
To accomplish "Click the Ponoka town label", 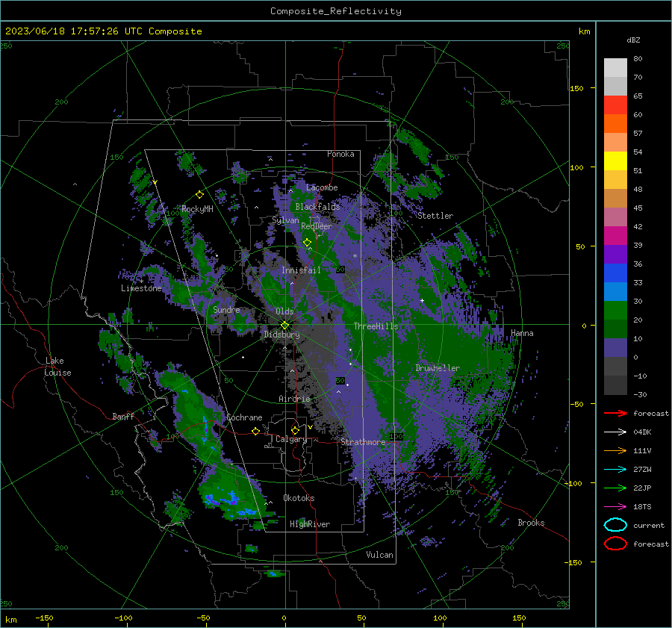I will [x=340, y=154].
